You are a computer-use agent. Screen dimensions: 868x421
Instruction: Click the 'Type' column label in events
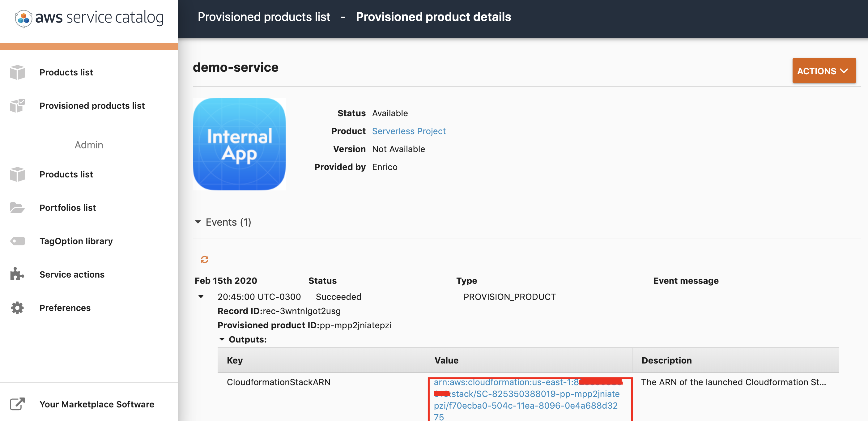click(x=466, y=280)
